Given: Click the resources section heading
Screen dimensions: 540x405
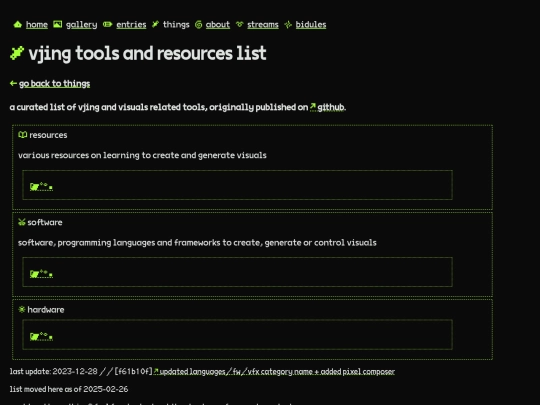Looking at the screenshot, I should click(48, 135).
